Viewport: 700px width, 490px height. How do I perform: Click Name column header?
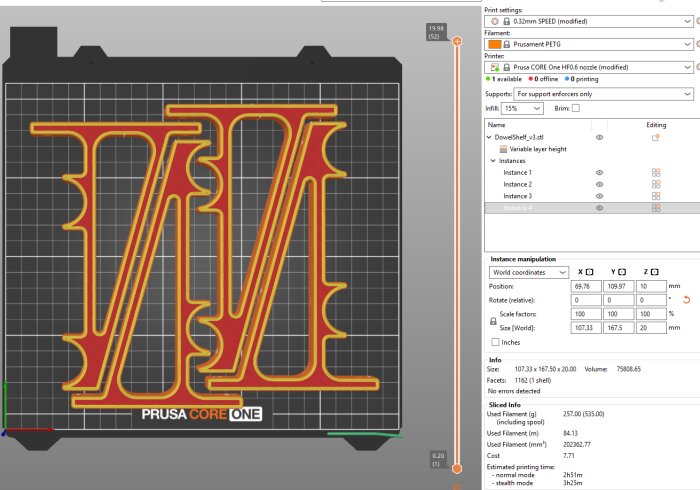[x=496, y=125]
